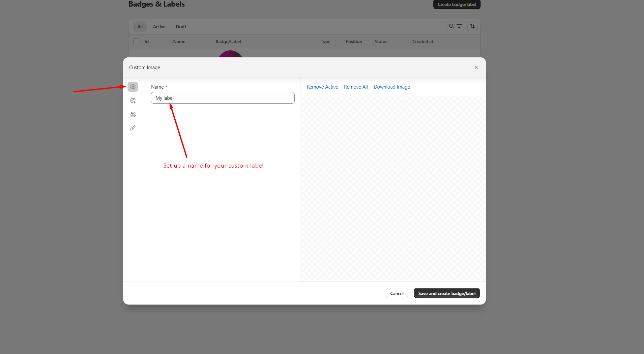Click Save and create badge/label
Screen dimensions: 644x354
tap(447, 293)
